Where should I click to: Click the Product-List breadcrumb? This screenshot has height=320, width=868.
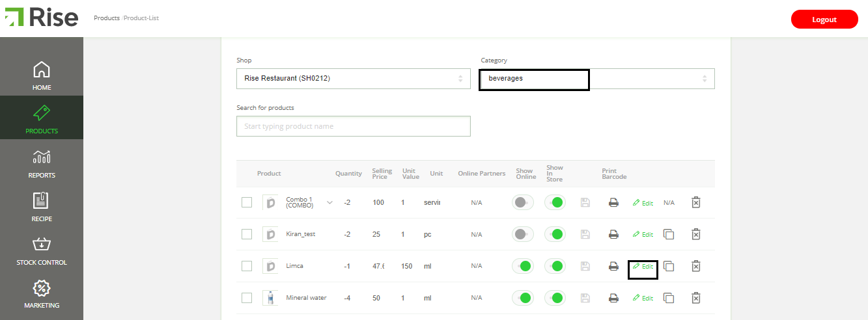[141, 18]
